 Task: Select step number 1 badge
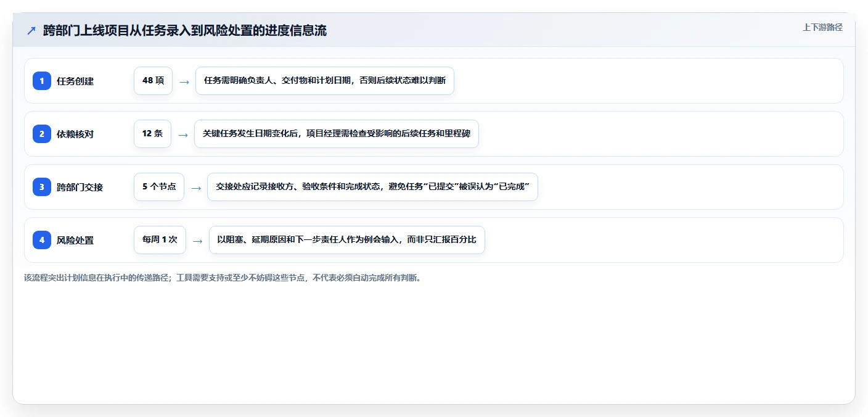click(42, 81)
